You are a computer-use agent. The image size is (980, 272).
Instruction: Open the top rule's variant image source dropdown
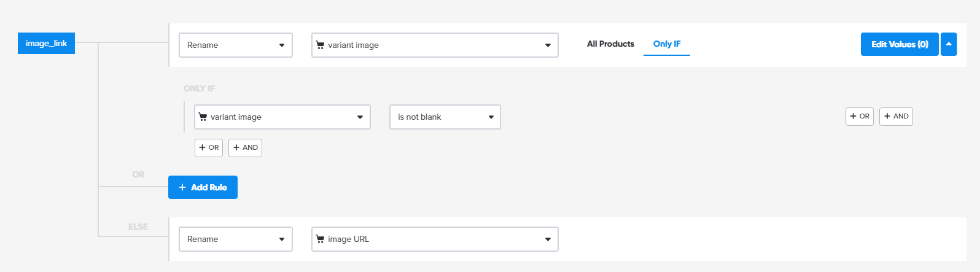435,45
